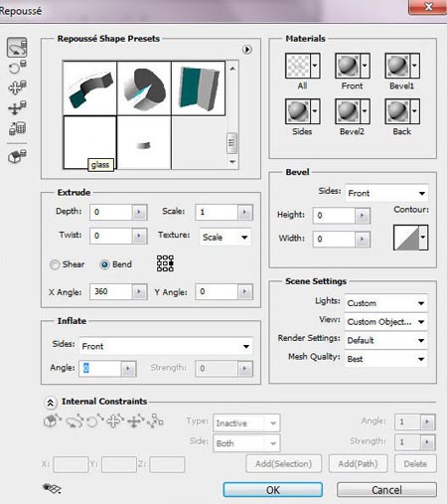This screenshot has height=504, width=447.
Task: Choose the cylinder wedge shape preset
Action: pyautogui.click(x=144, y=88)
